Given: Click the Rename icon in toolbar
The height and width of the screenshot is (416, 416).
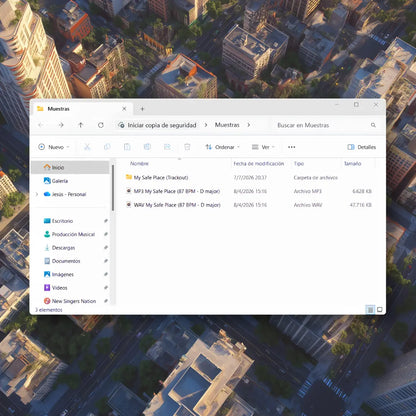Looking at the screenshot, I should [x=147, y=147].
